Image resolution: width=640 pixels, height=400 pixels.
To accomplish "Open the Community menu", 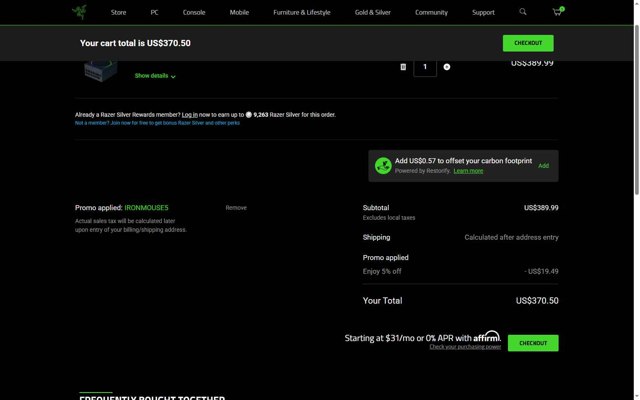I will [x=431, y=12].
